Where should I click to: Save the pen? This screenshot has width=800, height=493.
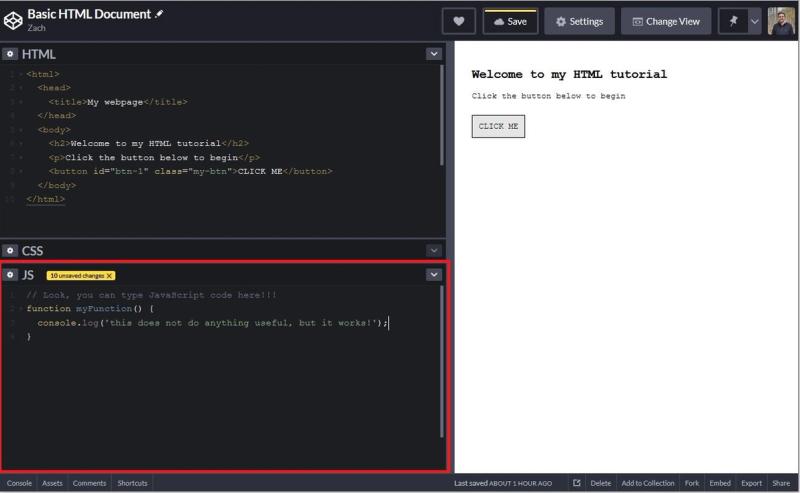[x=510, y=21]
